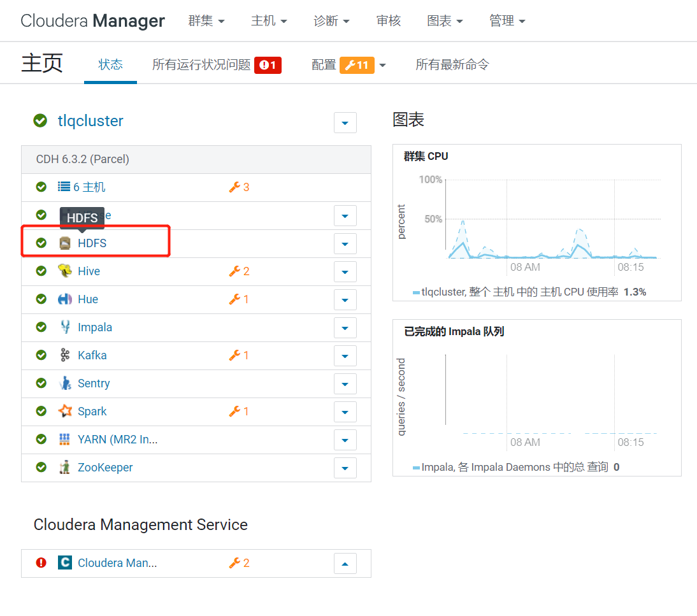Open the Hue actions dropdown
The width and height of the screenshot is (697, 616).
point(345,299)
